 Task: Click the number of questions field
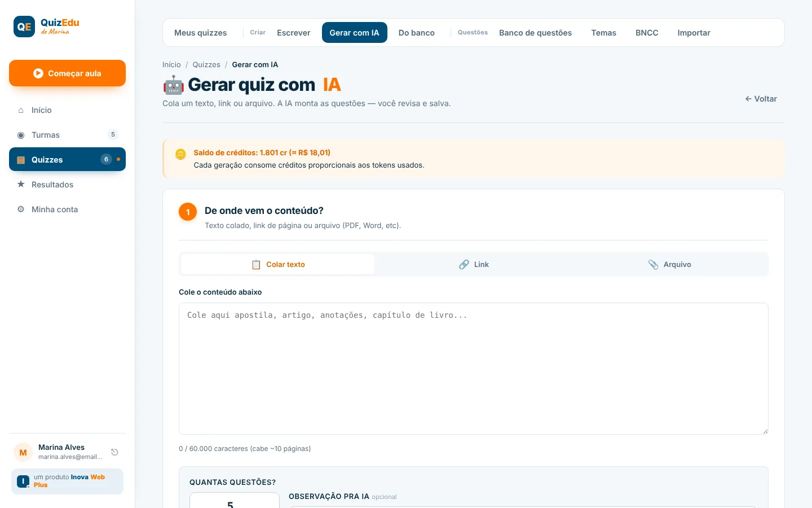(235, 501)
